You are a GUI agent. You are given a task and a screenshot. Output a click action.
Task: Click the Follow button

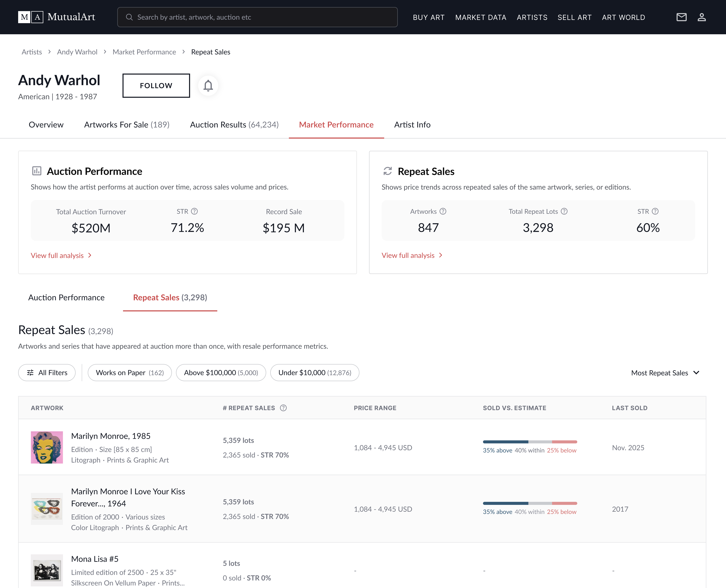(156, 85)
